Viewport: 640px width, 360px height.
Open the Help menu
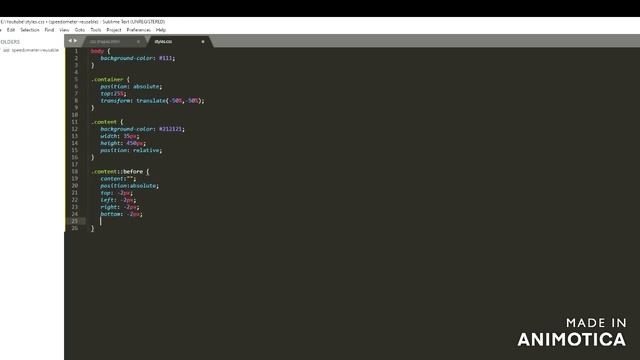(x=161, y=30)
